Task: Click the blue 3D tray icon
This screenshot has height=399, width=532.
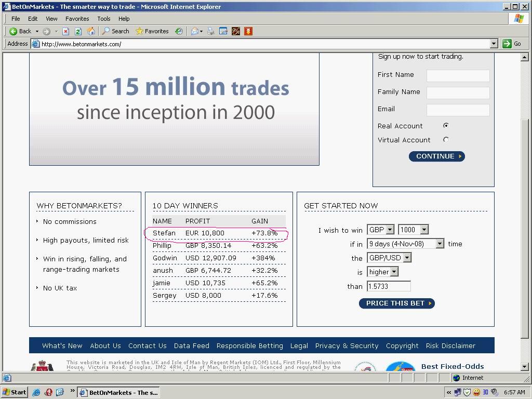Action: pyautogui.click(x=485, y=393)
